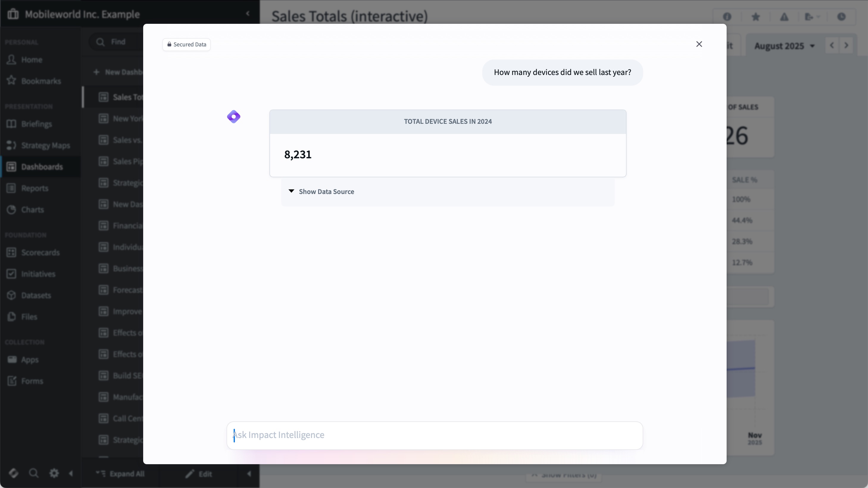
Task: Click Expand All button
Action: (x=120, y=474)
